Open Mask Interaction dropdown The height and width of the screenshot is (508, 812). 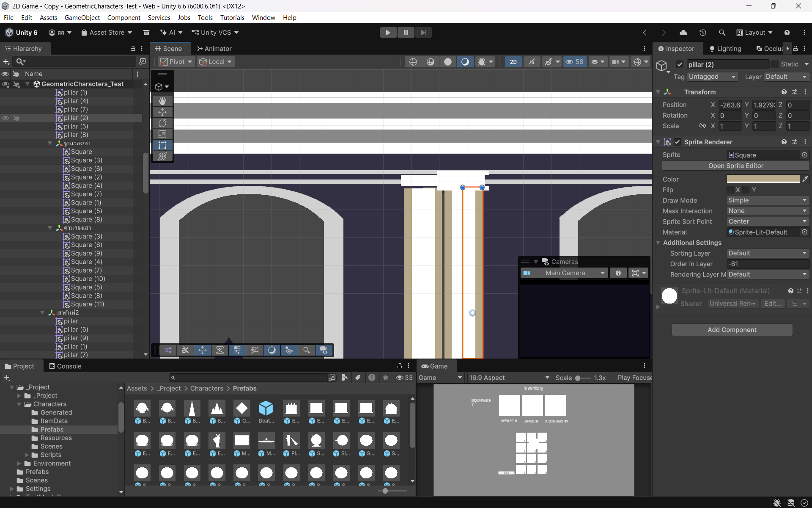(768, 211)
